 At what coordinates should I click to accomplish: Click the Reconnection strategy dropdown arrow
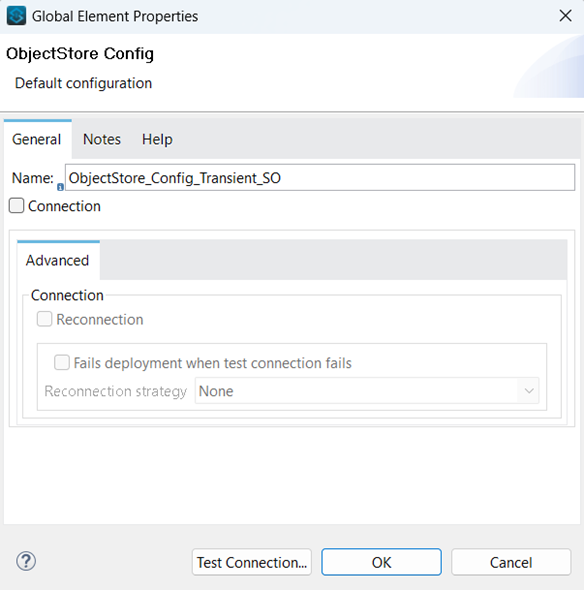point(529,391)
